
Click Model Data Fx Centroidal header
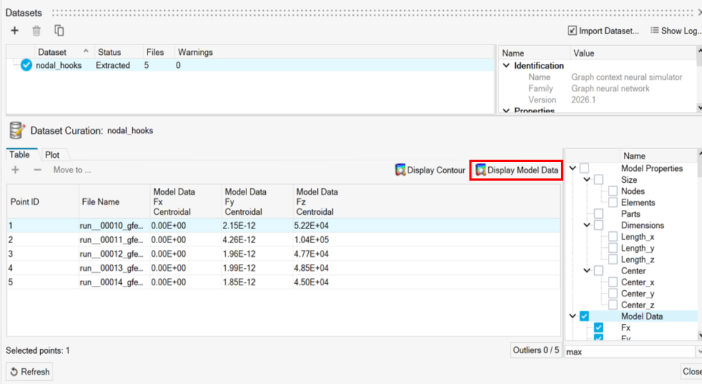point(186,202)
